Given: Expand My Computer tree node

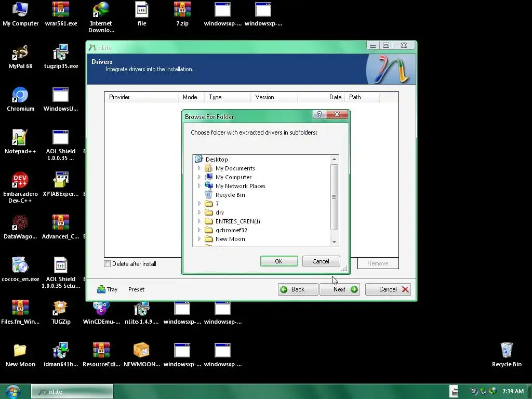Looking at the screenshot, I should tap(199, 177).
